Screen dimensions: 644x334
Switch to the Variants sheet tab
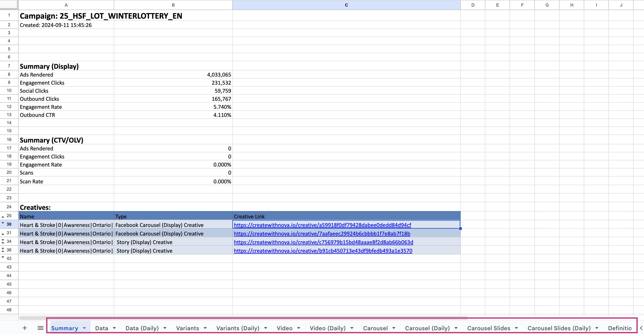point(187,328)
